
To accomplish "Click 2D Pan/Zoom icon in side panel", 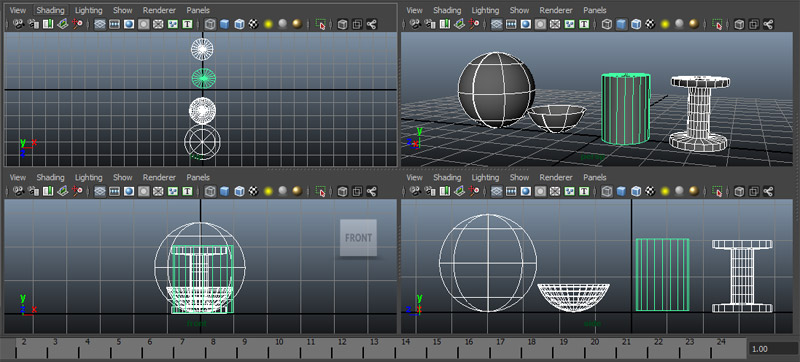I will pos(474,191).
